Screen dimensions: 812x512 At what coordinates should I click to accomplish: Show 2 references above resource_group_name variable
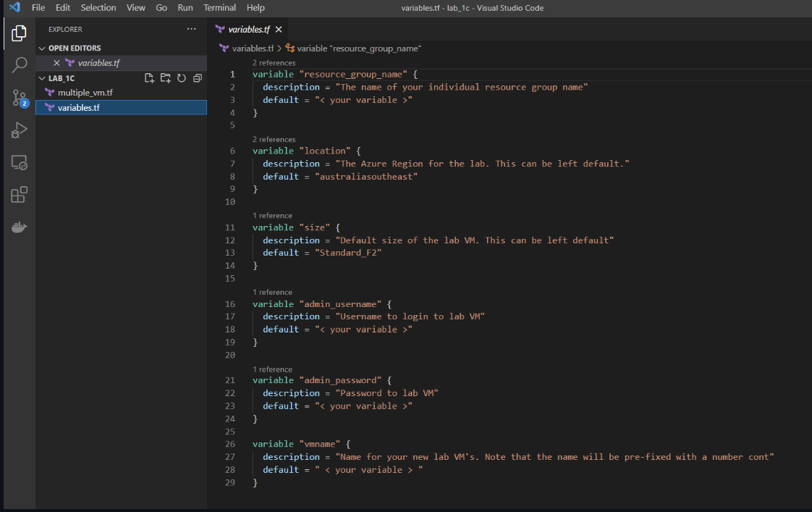(274, 63)
